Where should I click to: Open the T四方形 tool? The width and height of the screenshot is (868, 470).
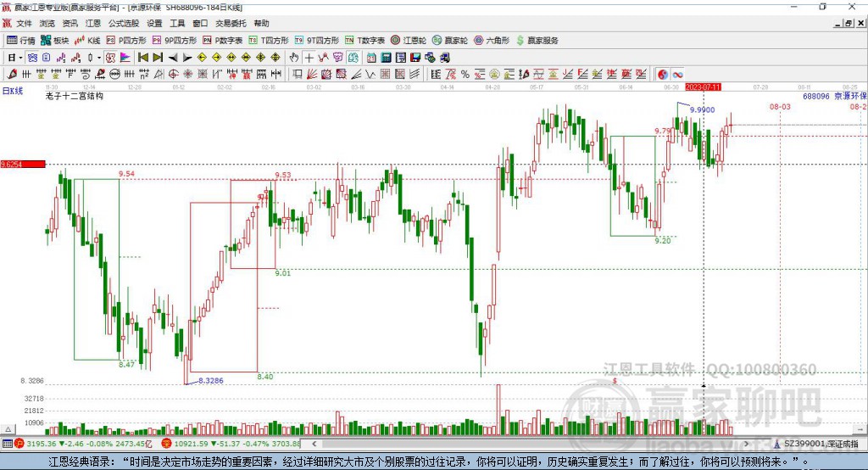click(269, 41)
